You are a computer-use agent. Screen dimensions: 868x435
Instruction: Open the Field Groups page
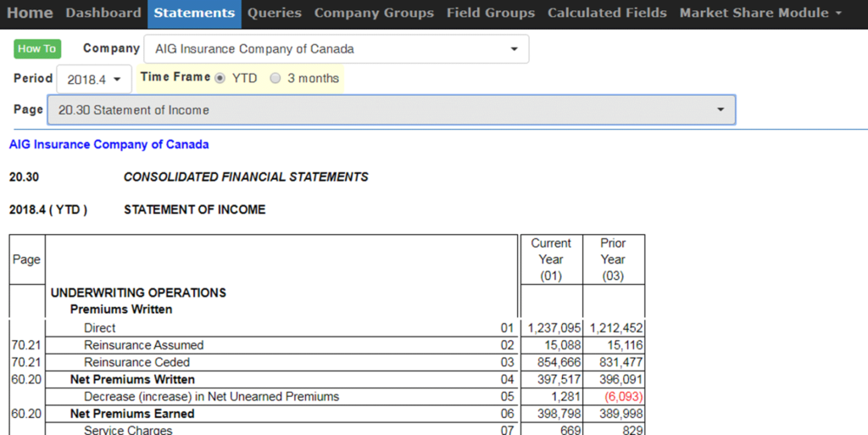point(491,13)
